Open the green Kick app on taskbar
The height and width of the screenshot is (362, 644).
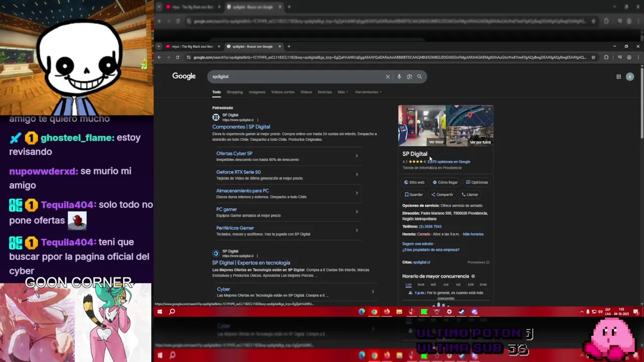pos(424,312)
